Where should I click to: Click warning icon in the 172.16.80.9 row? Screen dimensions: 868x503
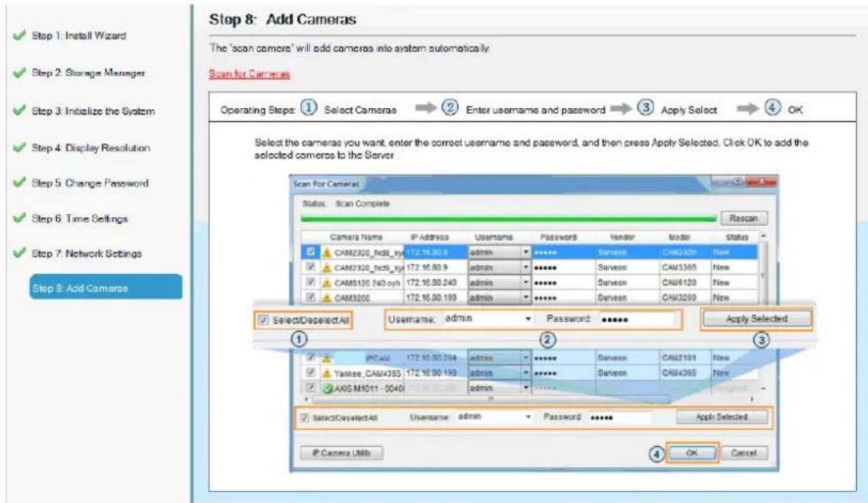coord(327,268)
